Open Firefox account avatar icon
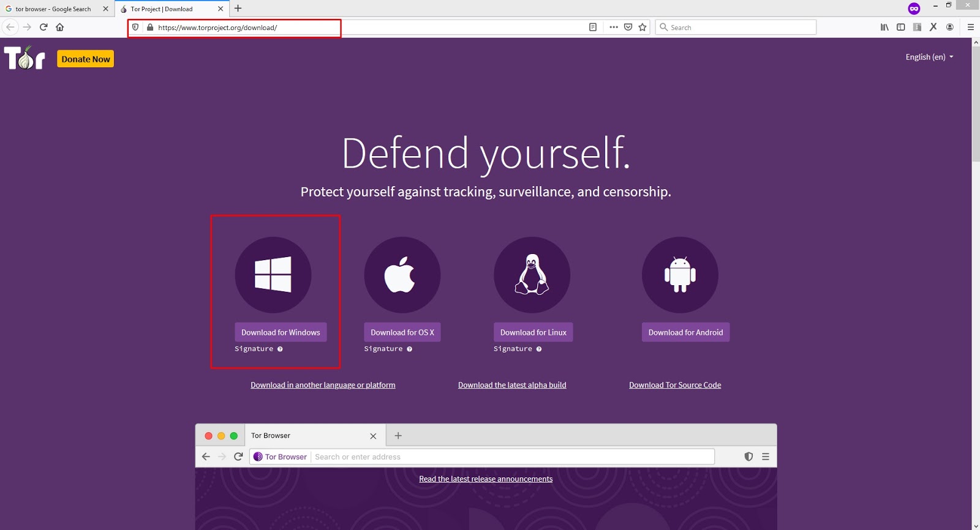The width and height of the screenshot is (980, 530). [950, 27]
